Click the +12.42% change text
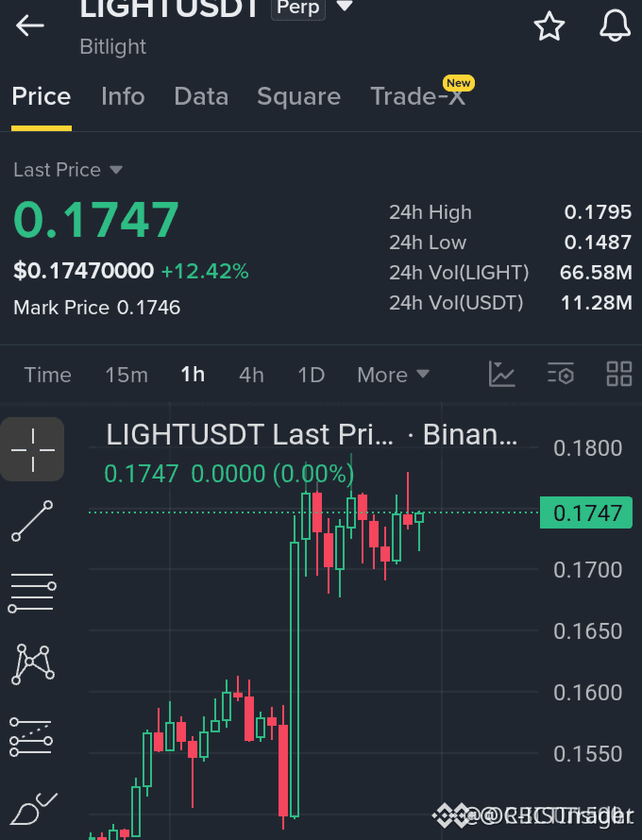Viewport: 642px width, 840px height. tap(205, 271)
